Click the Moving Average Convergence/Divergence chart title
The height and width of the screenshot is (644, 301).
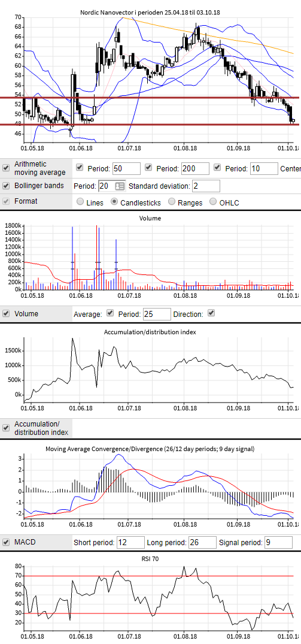coord(151,449)
